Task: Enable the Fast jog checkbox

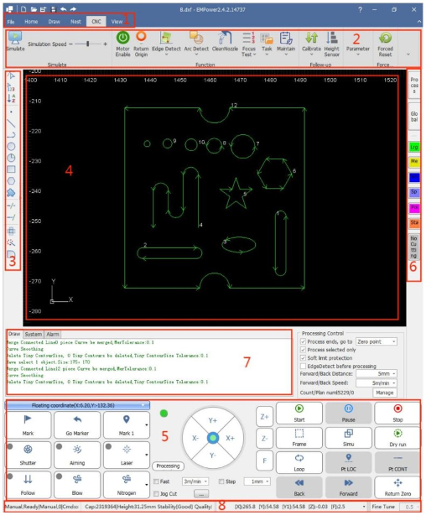Action: coord(156,482)
